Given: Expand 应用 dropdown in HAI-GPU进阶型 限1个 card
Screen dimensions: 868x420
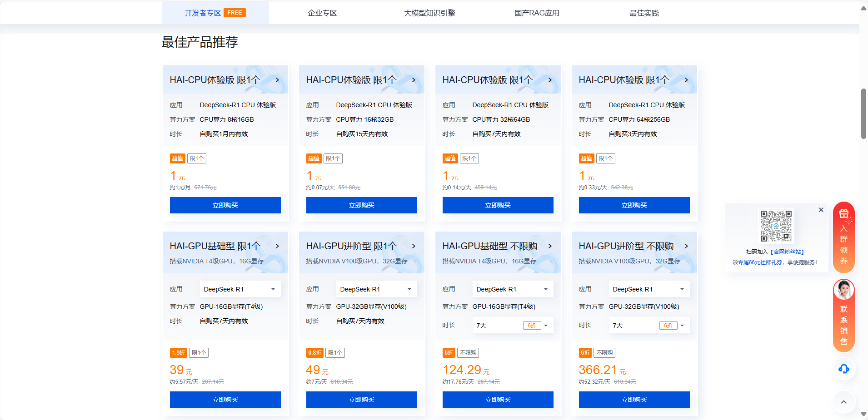Looking at the screenshot, I should (376, 289).
